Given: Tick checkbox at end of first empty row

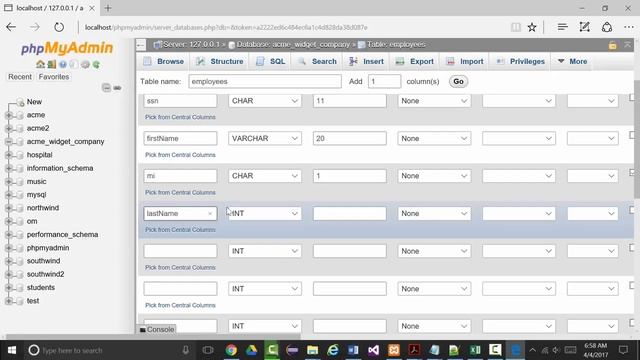Looking at the screenshot, I should tap(632, 248).
